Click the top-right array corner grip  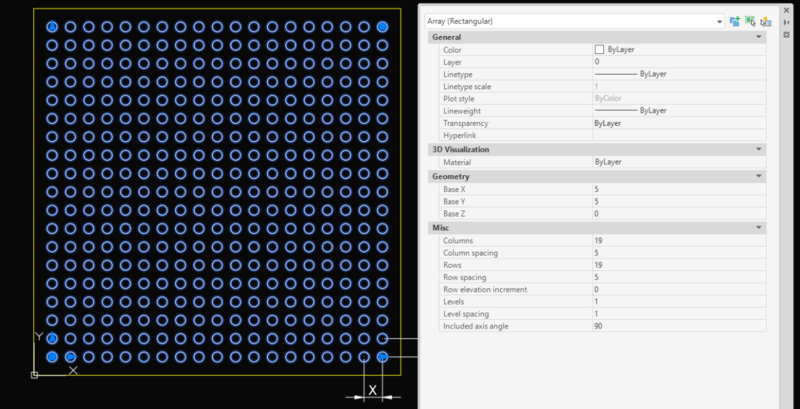(x=382, y=27)
